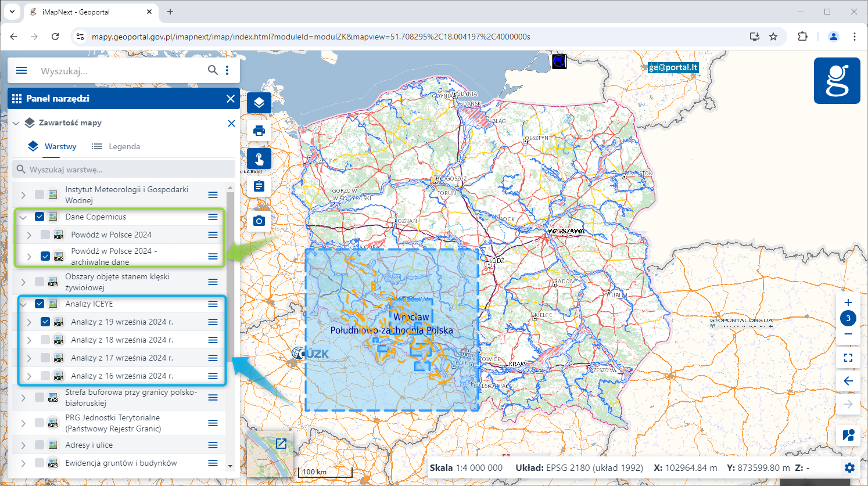Go to the next map view arrow
This screenshot has width=868, height=486.
click(848, 404)
